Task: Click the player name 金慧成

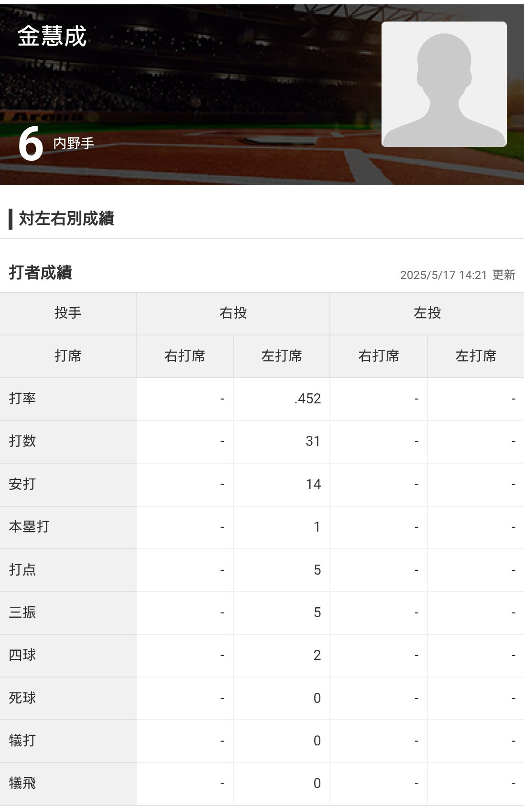Action: tap(52, 36)
